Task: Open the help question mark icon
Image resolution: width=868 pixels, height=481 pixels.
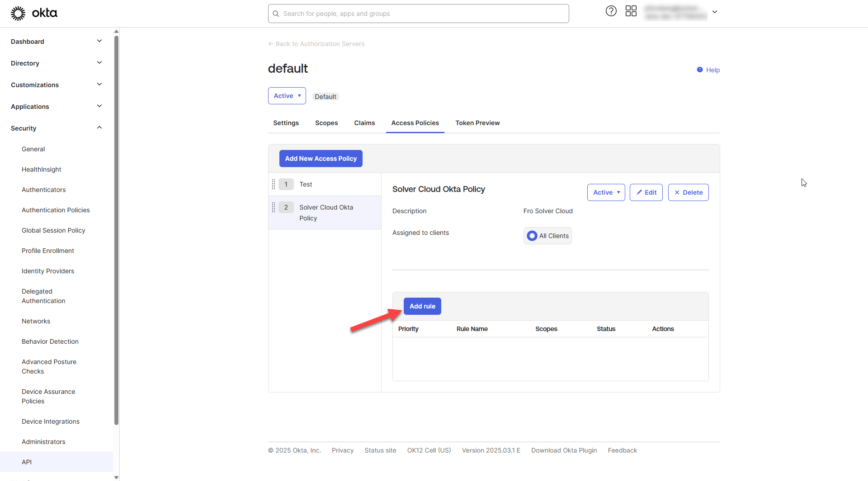Action: [611, 11]
